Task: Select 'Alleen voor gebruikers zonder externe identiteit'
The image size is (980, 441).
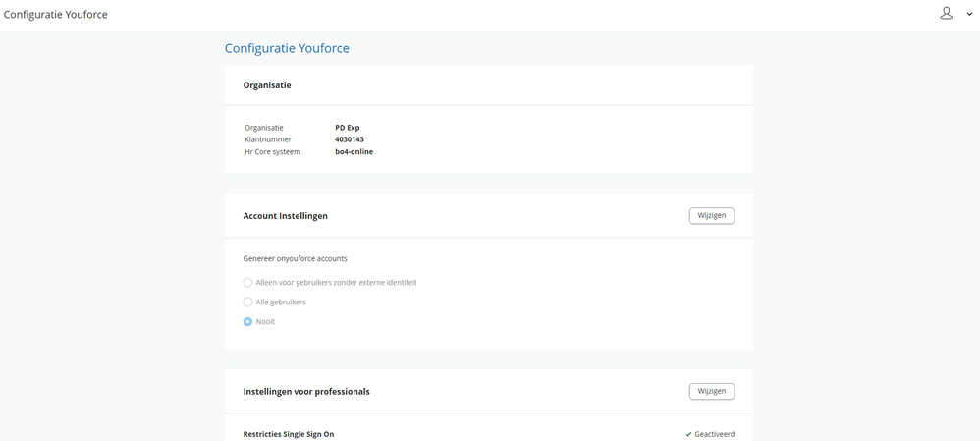Action: pos(248,283)
